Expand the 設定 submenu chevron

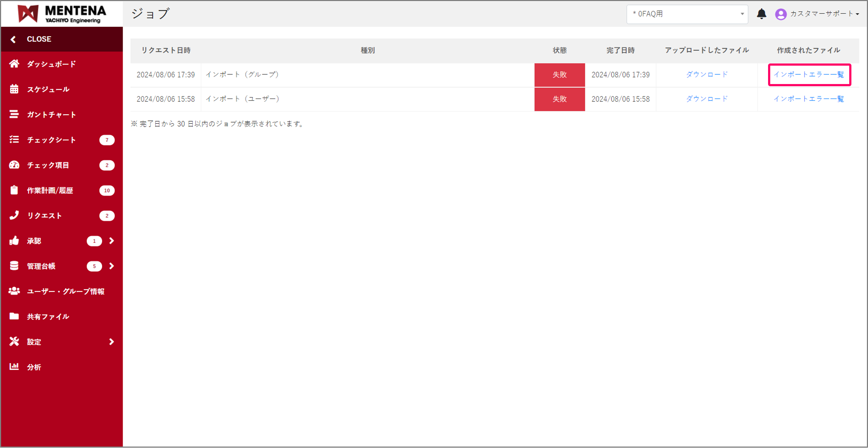point(111,342)
